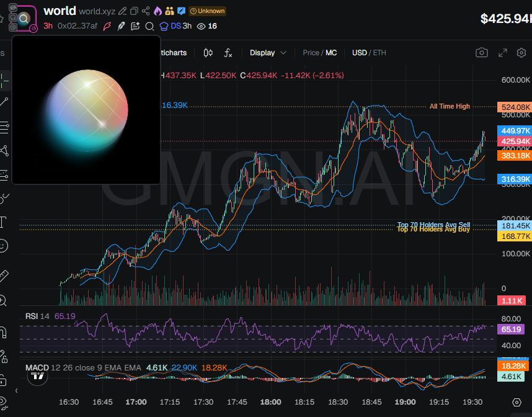Click the 65.19 RSI value tag
Image resolution: width=532 pixels, height=417 pixels.
[x=511, y=329]
